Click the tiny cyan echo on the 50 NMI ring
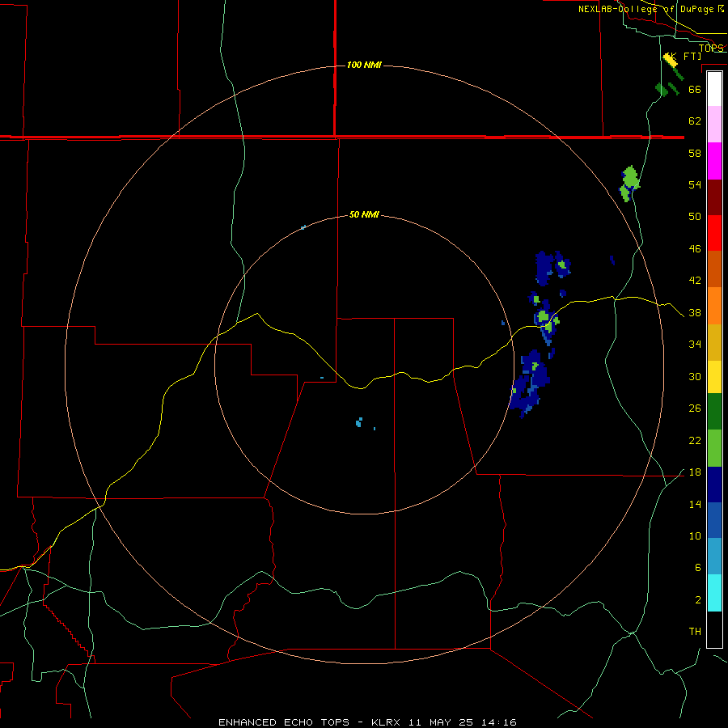This screenshot has width=728, height=728. click(303, 227)
